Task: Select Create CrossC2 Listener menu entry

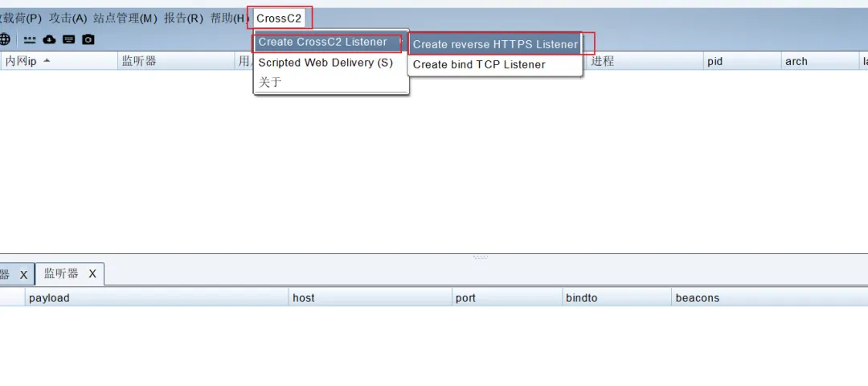Action: click(331, 42)
